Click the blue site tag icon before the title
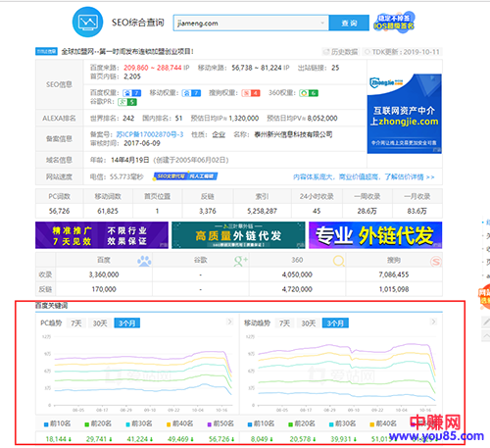The image size is (490, 448). click(46, 51)
